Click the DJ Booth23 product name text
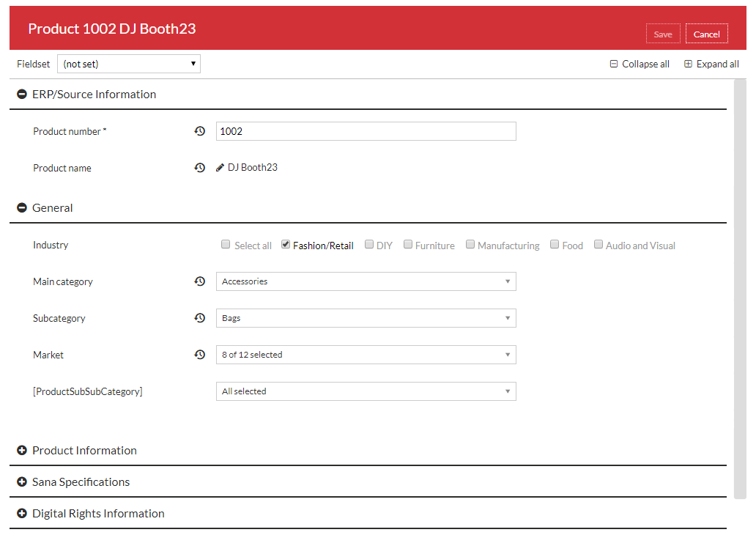The width and height of the screenshot is (756, 535). 253,167
